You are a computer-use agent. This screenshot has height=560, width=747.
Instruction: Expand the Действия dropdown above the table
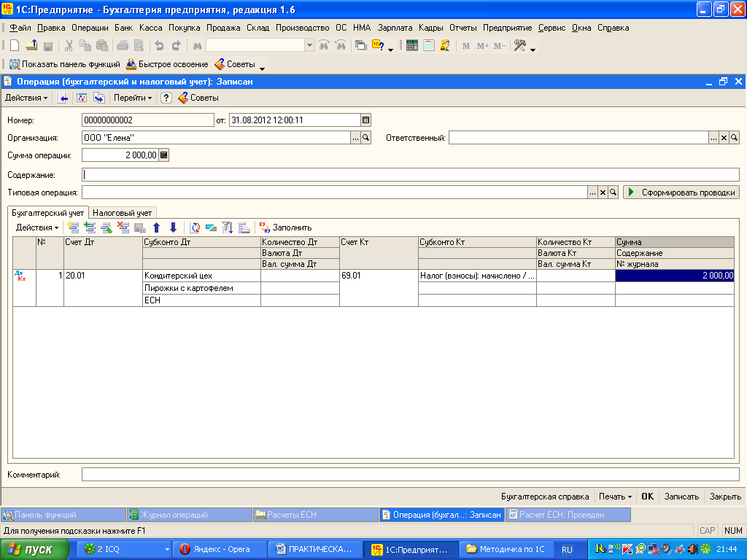(x=37, y=227)
